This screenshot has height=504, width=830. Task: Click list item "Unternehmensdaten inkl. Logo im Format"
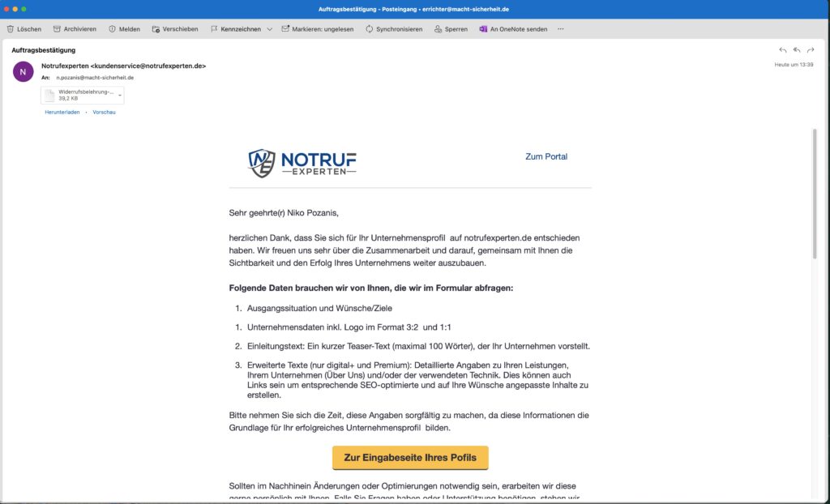coord(349,327)
